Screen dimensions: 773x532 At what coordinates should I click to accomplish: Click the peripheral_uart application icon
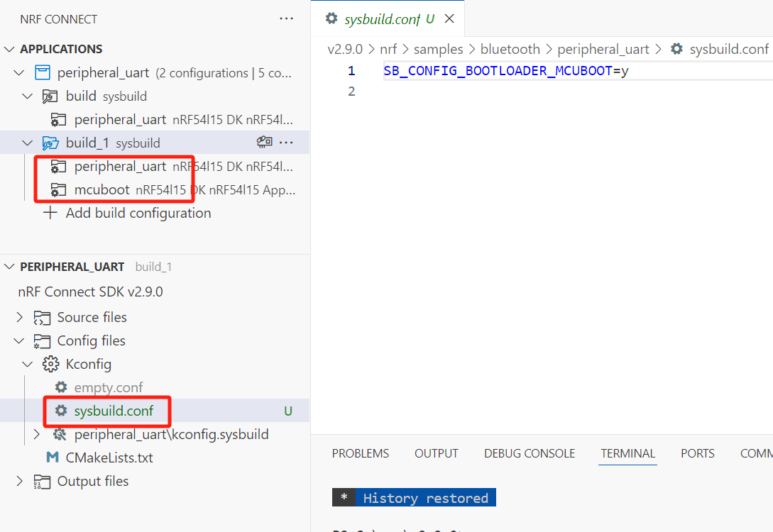pos(43,73)
